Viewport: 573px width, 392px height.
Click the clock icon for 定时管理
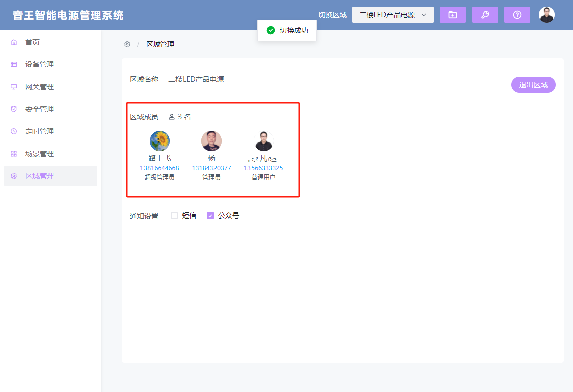coord(14,131)
